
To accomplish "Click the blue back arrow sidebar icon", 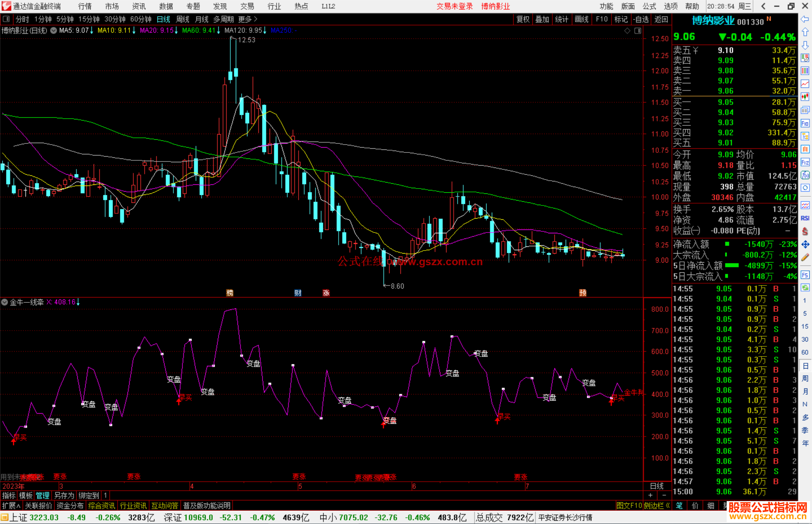I will point(805,19).
